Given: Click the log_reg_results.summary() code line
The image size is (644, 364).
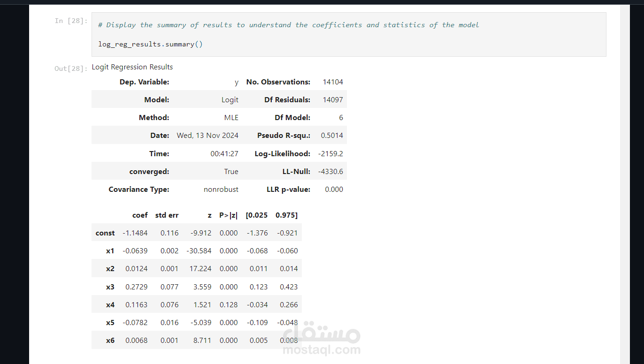Looking at the screenshot, I should [x=150, y=44].
